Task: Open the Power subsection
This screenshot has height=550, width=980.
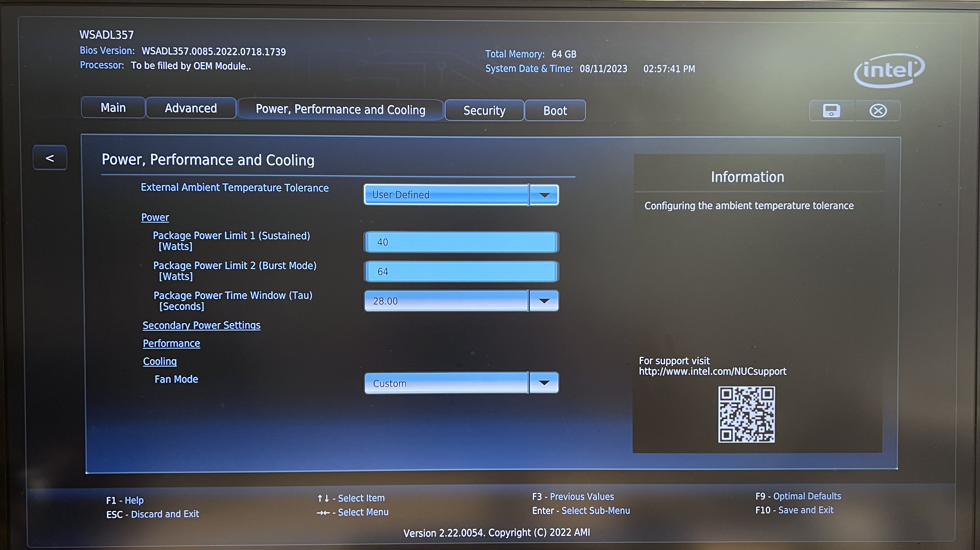Action: 155,217
